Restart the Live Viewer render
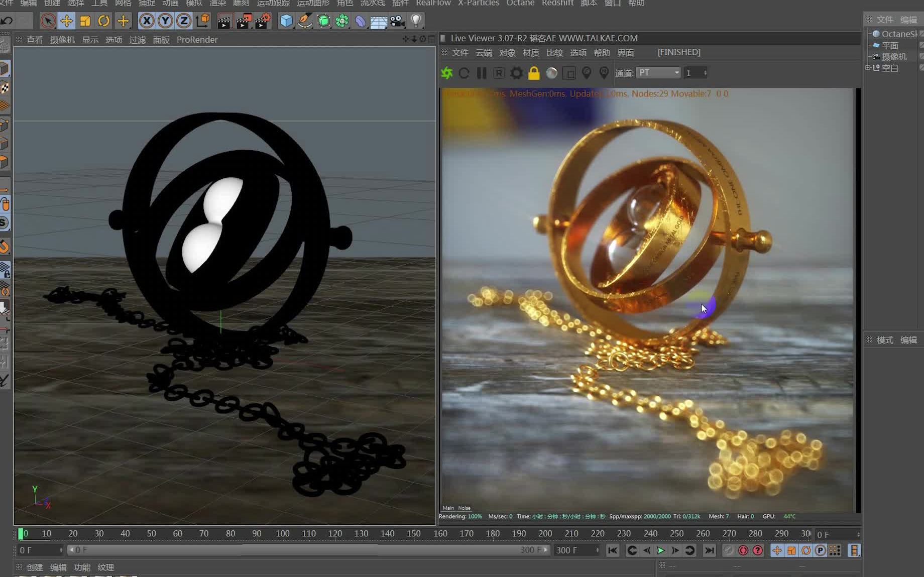The width and height of the screenshot is (924, 577). click(x=464, y=73)
